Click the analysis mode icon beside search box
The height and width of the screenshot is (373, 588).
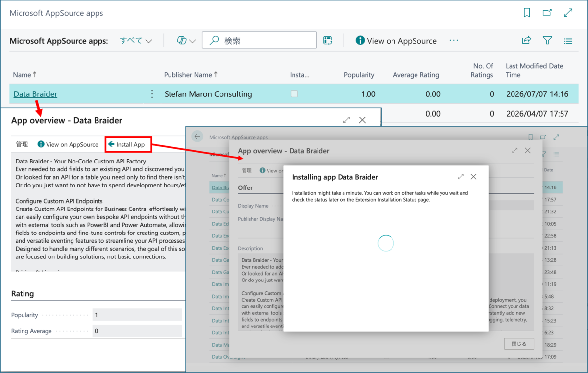pyautogui.click(x=328, y=41)
